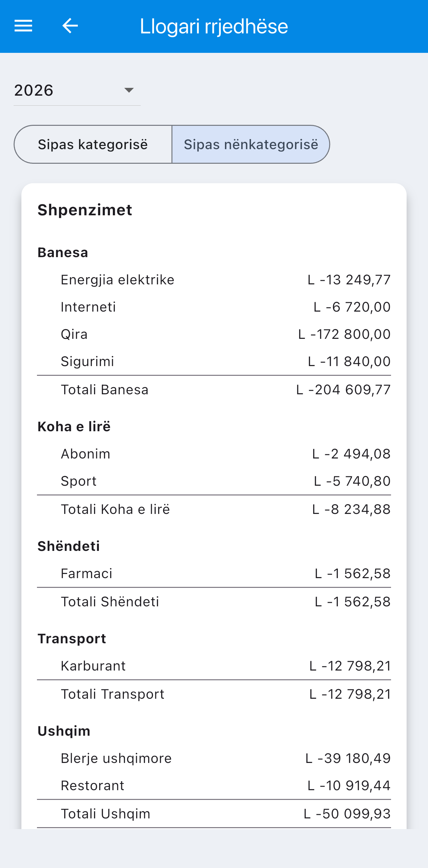Click the Totali Ushqim row

point(214,814)
